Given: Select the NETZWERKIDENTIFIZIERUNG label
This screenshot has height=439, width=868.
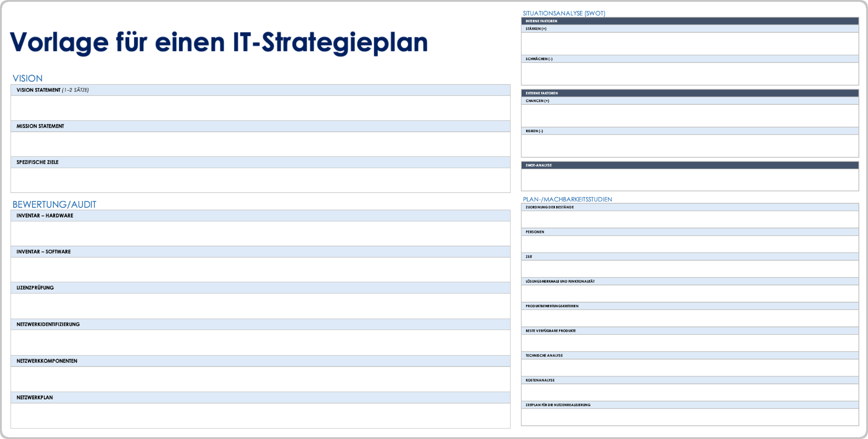Looking at the screenshot, I should coord(48,325).
